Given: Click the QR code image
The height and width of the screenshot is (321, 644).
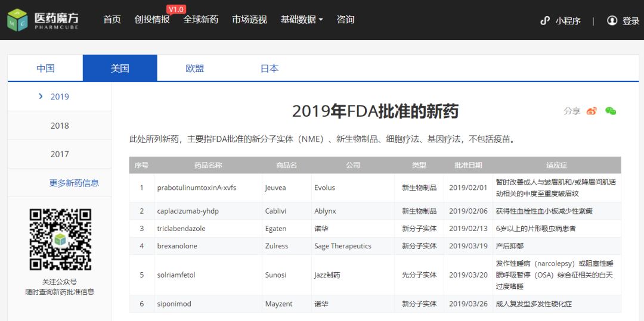Looking at the screenshot, I should (x=60, y=239).
